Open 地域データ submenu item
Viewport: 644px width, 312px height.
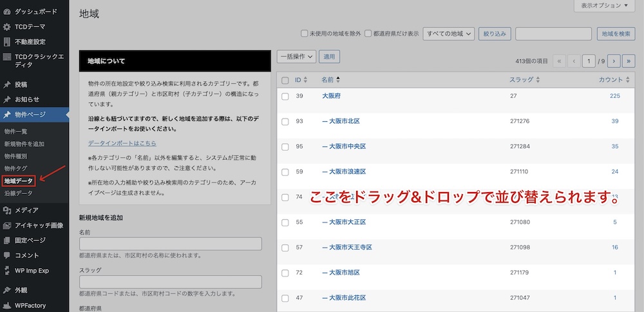pos(19,181)
